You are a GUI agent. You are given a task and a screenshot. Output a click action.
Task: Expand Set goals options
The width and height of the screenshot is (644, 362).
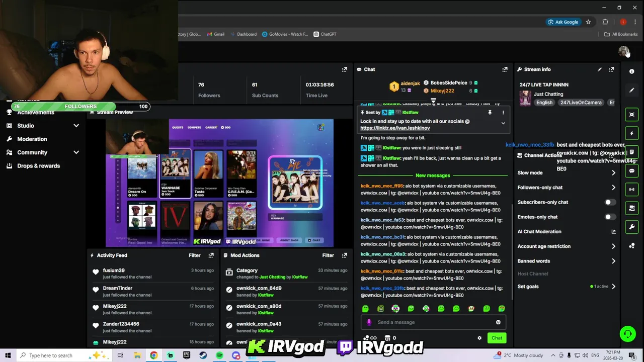tap(613, 287)
